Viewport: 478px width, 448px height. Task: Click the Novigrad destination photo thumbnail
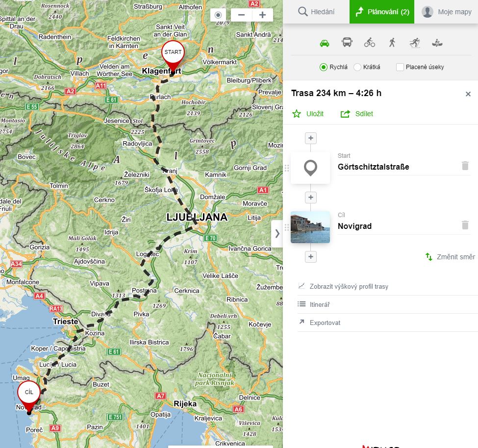310,227
